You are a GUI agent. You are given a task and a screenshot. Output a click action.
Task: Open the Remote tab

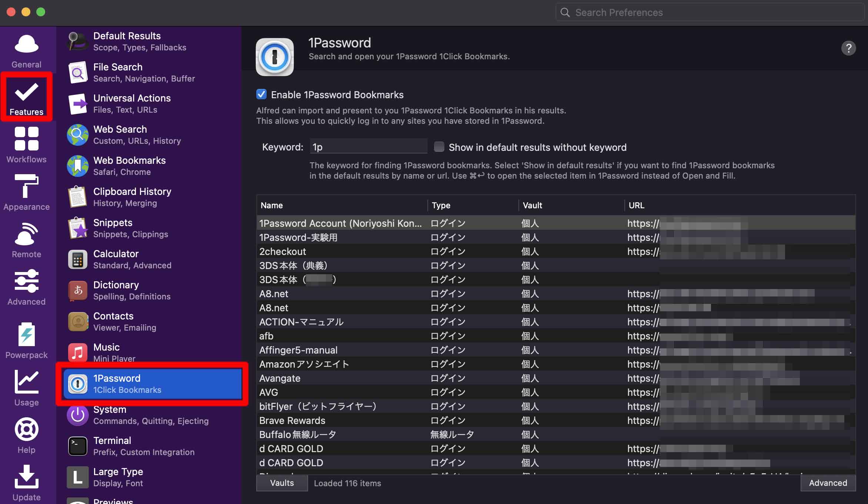[26, 241]
